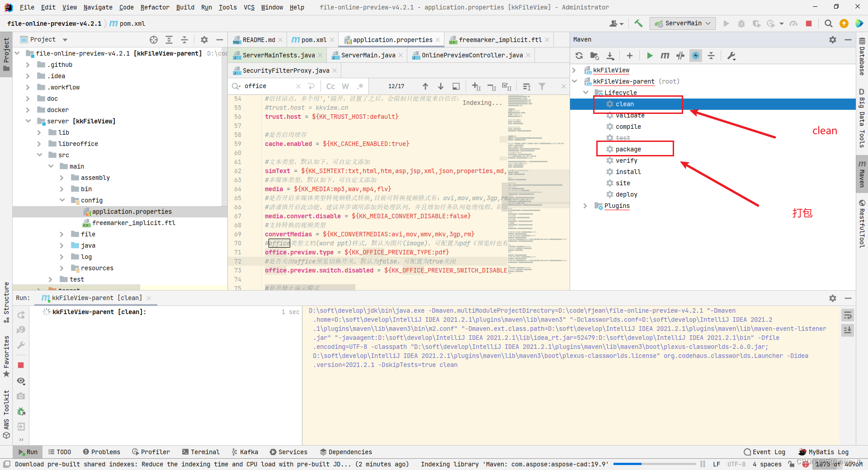This screenshot has width=868, height=470.
Task: Generate sources and update folders in Maven
Action: click(x=594, y=56)
